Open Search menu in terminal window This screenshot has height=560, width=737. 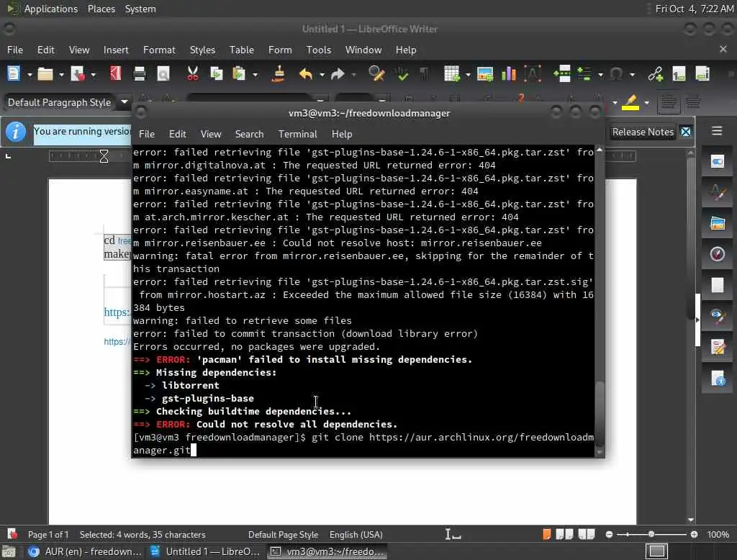(x=249, y=134)
